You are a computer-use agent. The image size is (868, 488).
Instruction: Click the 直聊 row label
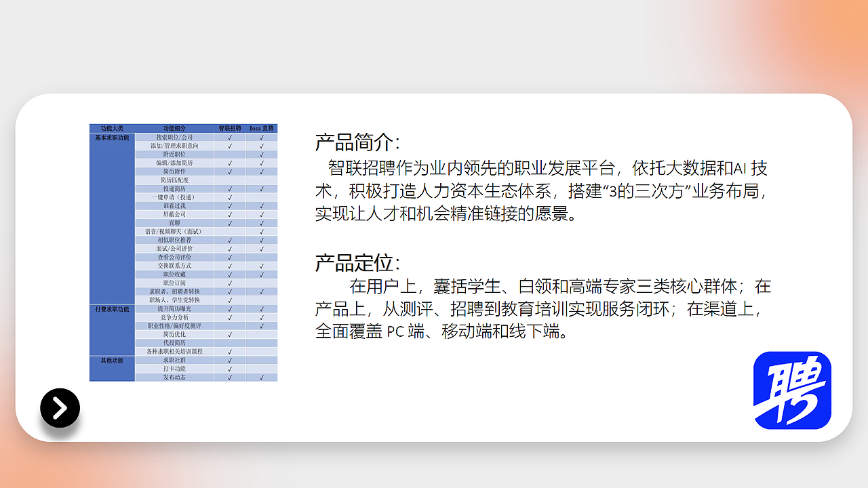click(174, 223)
